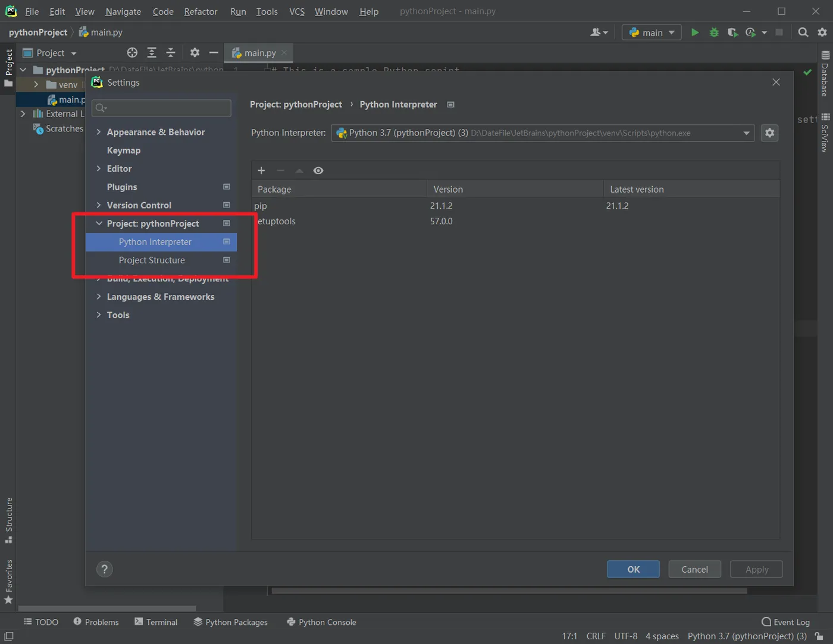Sort packages by Latest version header
The image size is (833, 644).
(x=691, y=189)
